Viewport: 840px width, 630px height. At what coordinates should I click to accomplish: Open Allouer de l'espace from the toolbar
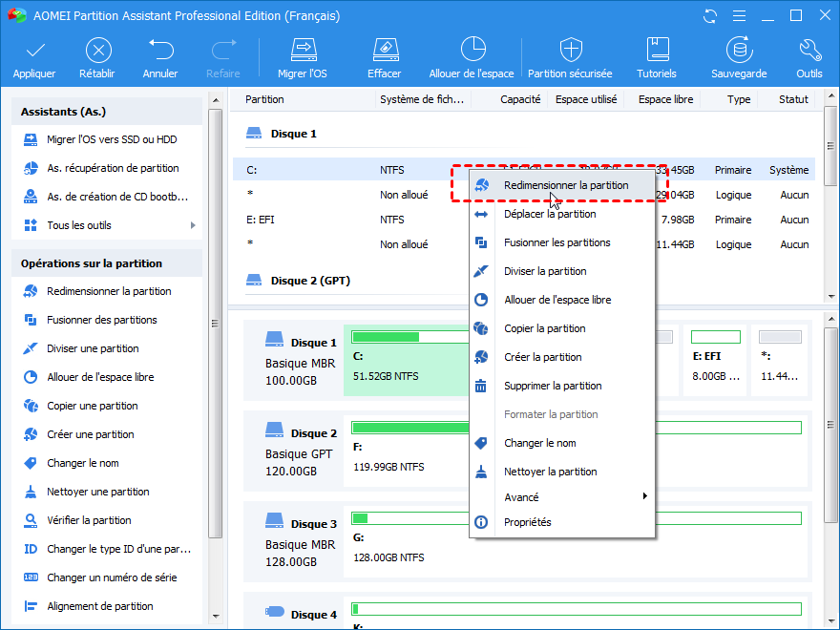point(472,50)
